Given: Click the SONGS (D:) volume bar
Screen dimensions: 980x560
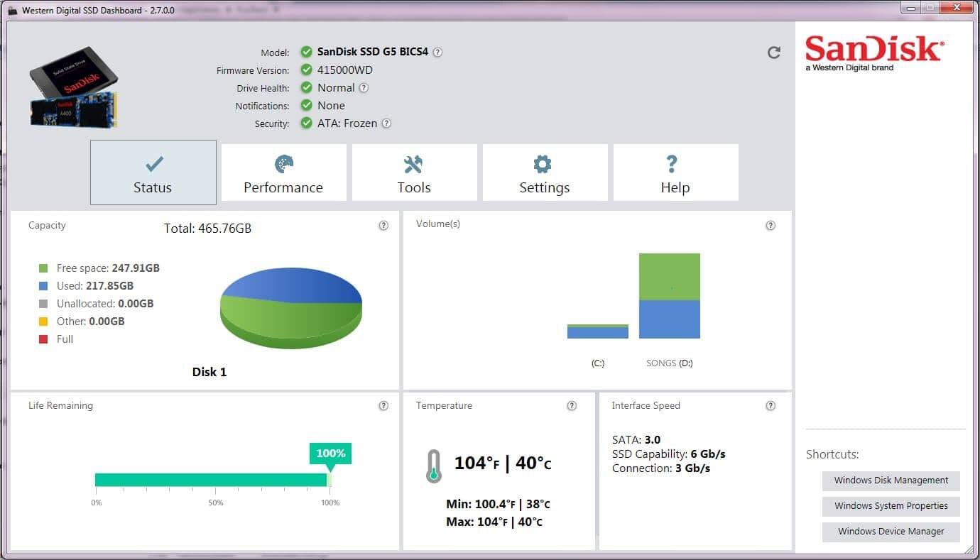Looking at the screenshot, I should tap(670, 296).
